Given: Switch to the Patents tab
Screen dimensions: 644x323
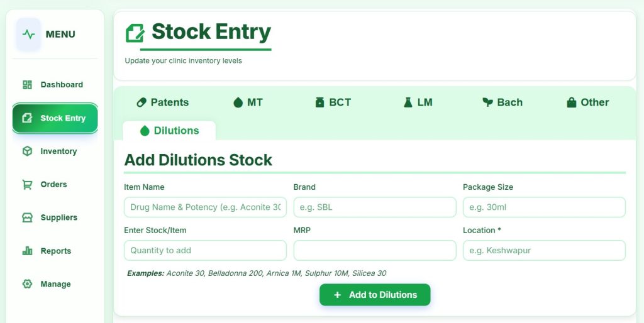Looking at the screenshot, I should point(162,102).
